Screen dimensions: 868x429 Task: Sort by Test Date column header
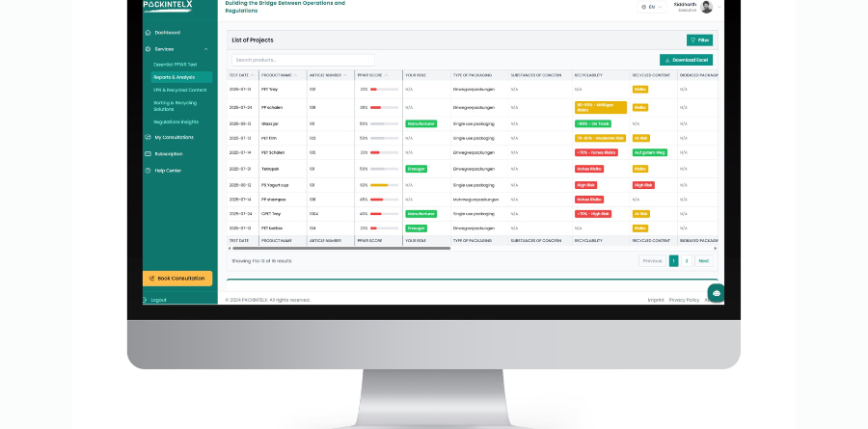[240, 74]
